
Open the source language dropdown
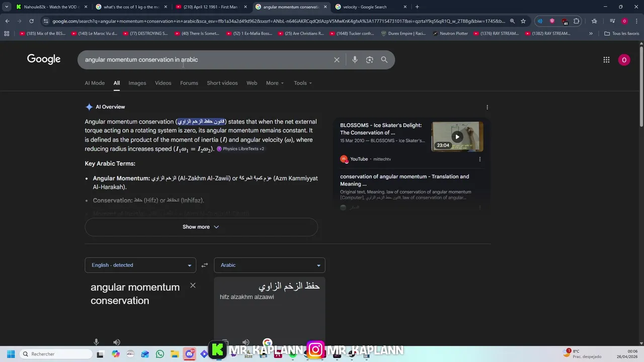coord(140,265)
